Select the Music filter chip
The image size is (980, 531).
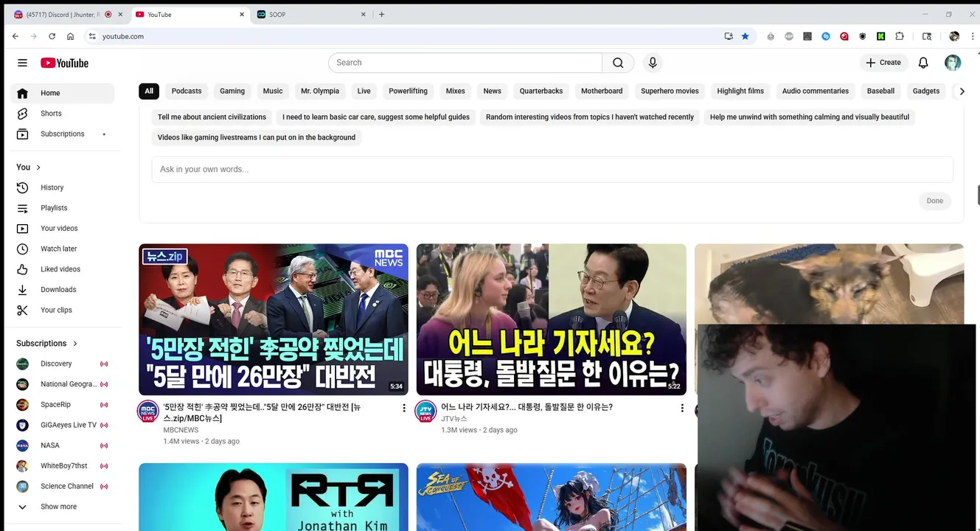(273, 91)
